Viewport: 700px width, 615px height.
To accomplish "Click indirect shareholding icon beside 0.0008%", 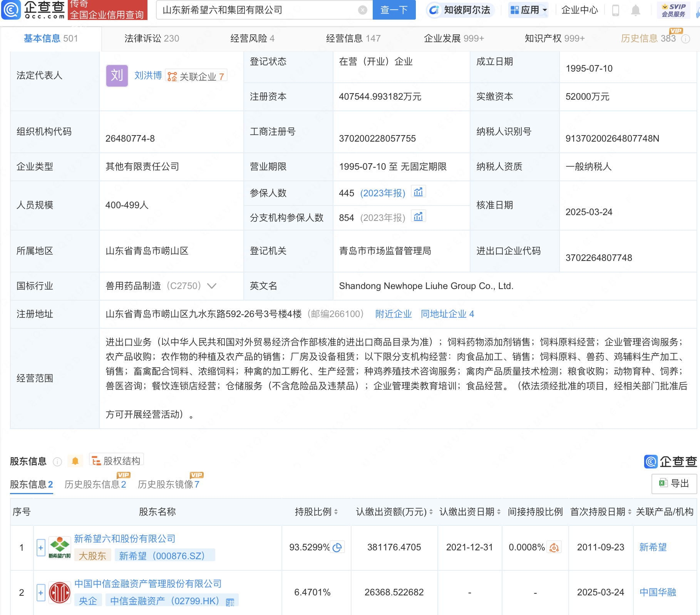I will point(554,547).
